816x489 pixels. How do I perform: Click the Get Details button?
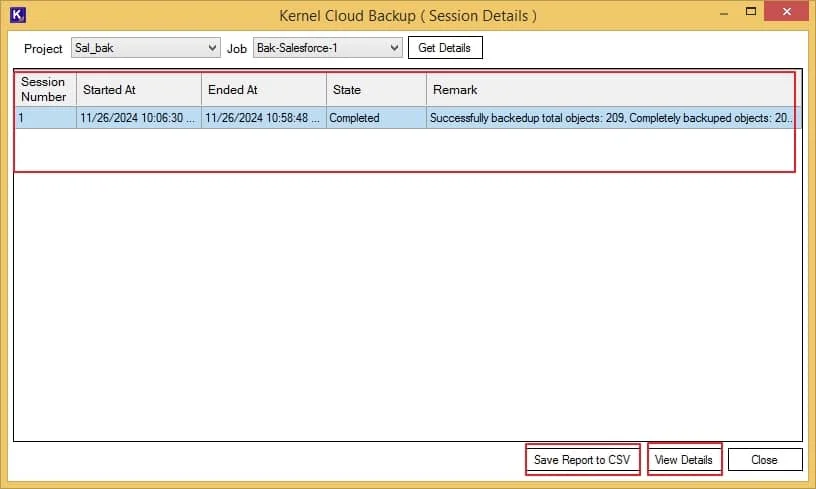tap(445, 48)
